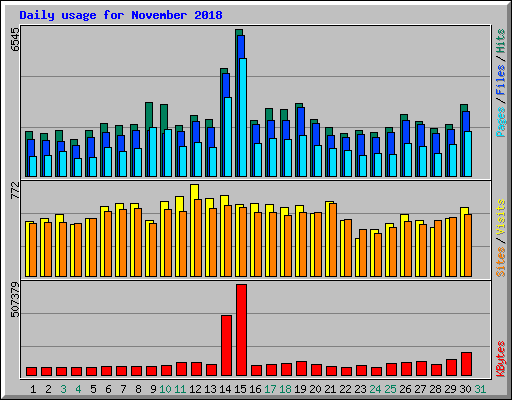The image size is (512, 400).
Task: Click the KBytes legend label
Action: (x=501, y=359)
